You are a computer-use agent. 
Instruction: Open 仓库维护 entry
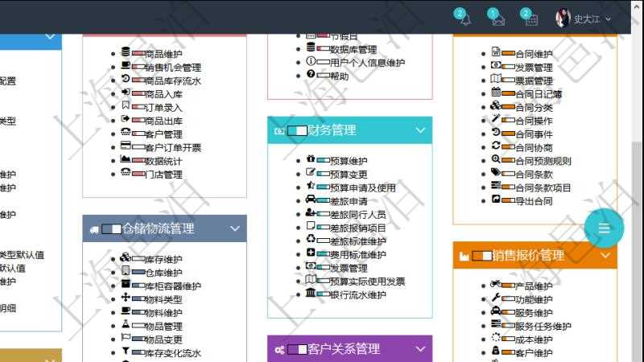163,273
